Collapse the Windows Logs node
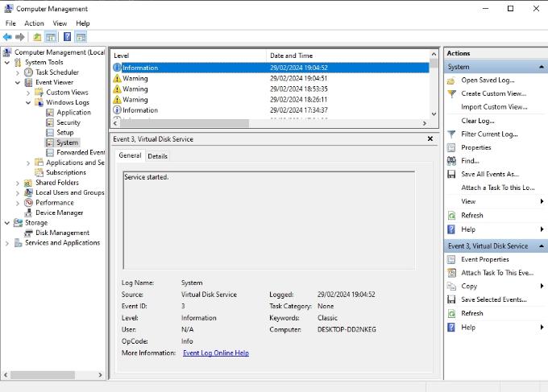Viewport: 548px width, 392px height. (x=28, y=102)
